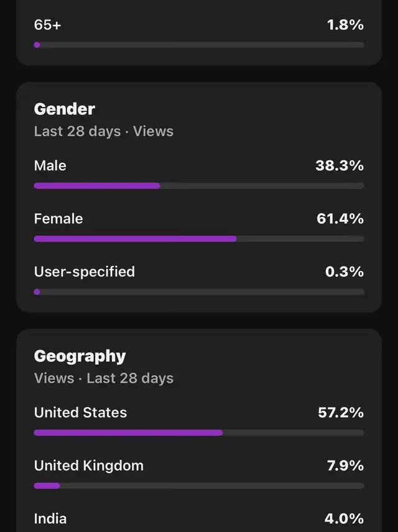Tap the User-specified progress bar
Screen dimensions: 398x532
(199, 291)
